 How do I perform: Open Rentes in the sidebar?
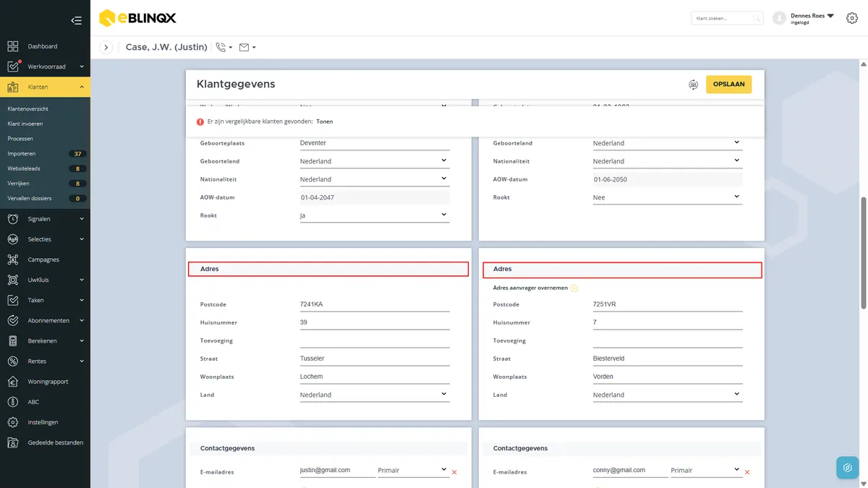[45, 361]
